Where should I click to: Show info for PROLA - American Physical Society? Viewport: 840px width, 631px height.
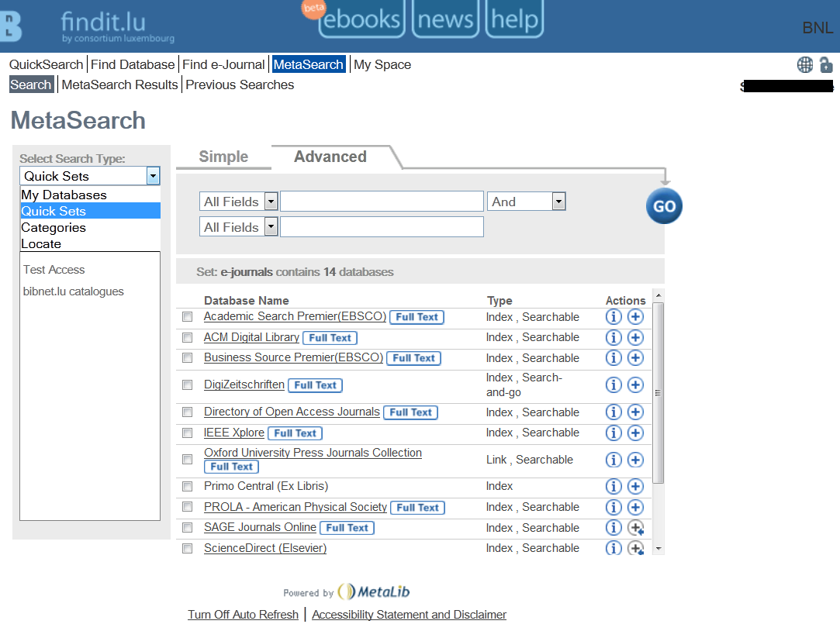pos(614,508)
